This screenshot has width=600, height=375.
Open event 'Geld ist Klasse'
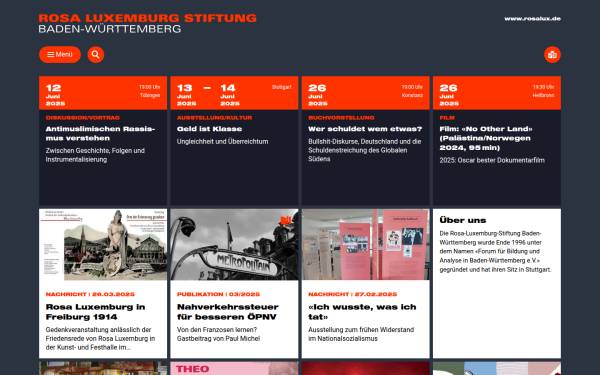[x=209, y=129]
